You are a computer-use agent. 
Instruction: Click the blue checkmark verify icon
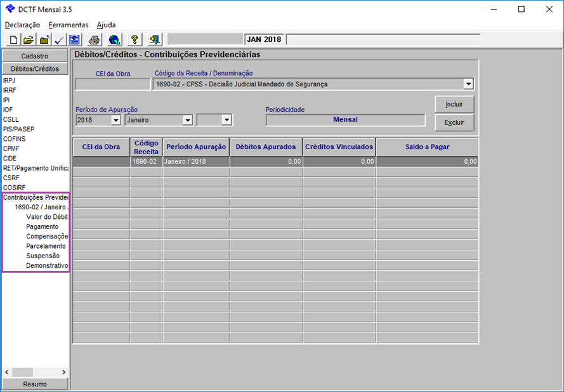click(59, 39)
